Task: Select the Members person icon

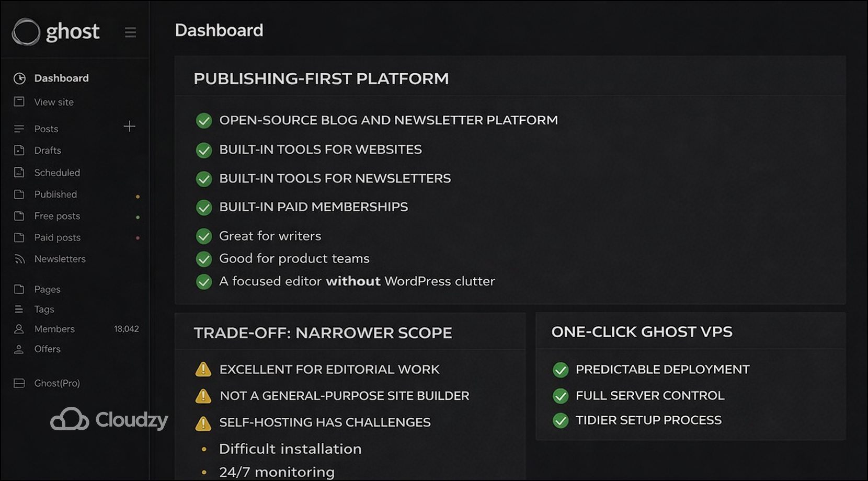Action: 19,329
